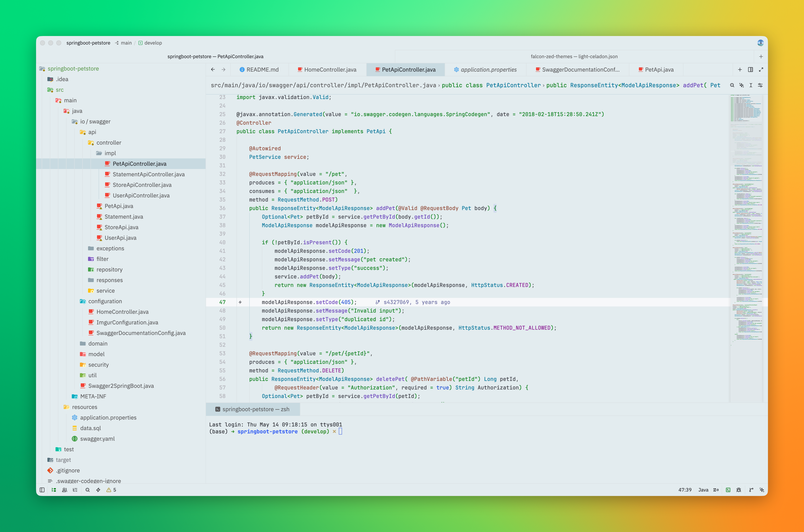Toggle selections text-cursor icon in editor toolbar

(751, 85)
